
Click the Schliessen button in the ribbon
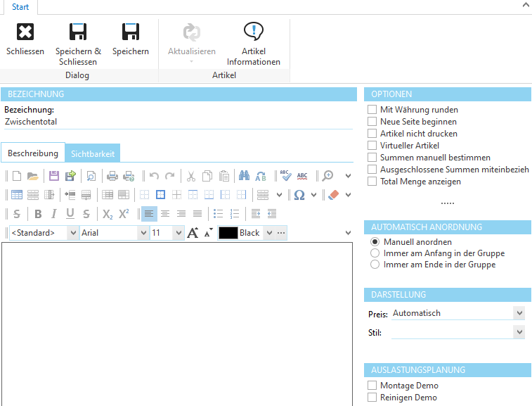(25, 32)
